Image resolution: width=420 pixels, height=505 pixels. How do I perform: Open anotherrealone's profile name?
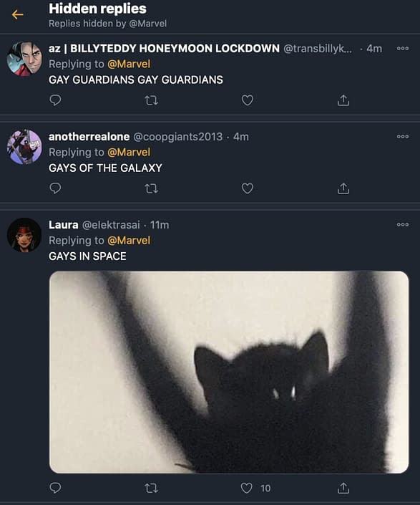pyautogui.click(x=89, y=137)
